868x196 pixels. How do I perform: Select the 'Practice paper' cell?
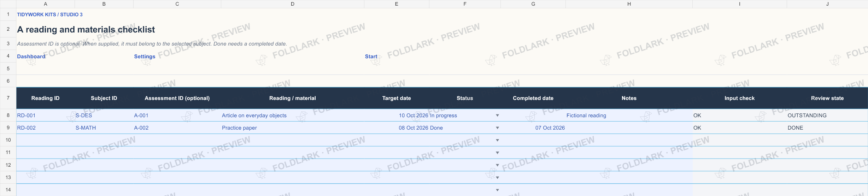(x=293, y=128)
